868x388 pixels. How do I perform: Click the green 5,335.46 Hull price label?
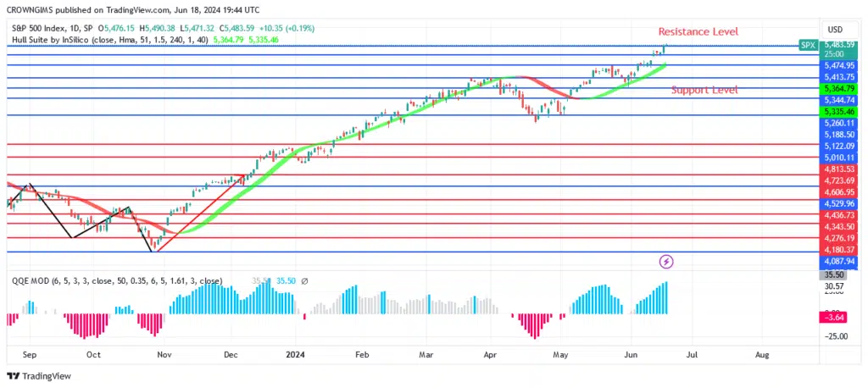click(x=837, y=111)
